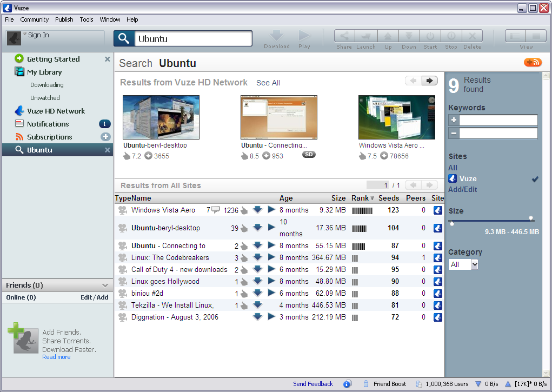Click the Launch toolbar icon
Viewport: 552px width, 392px height.
pos(366,36)
